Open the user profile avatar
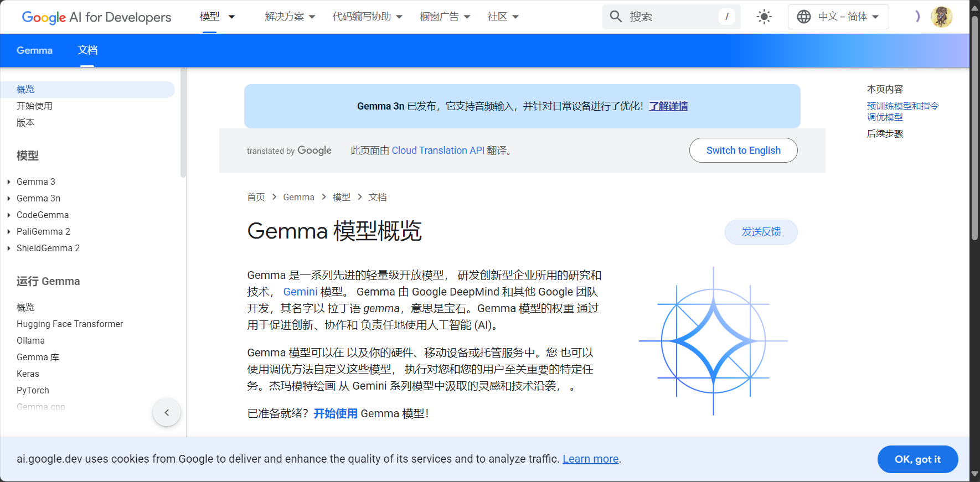The image size is (980, 482). 941,17
